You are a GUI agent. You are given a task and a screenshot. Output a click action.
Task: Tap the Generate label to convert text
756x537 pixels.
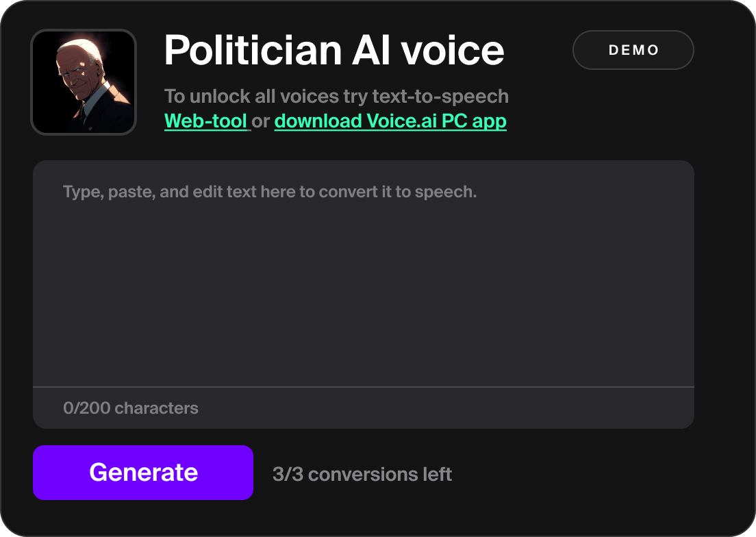[x=144, y=472]
